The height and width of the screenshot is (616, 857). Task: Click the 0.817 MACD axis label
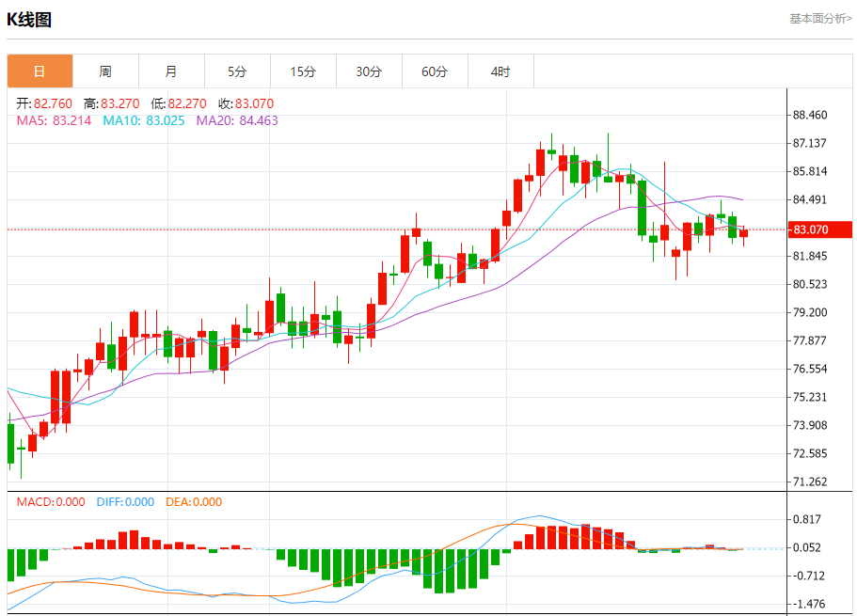807,519
